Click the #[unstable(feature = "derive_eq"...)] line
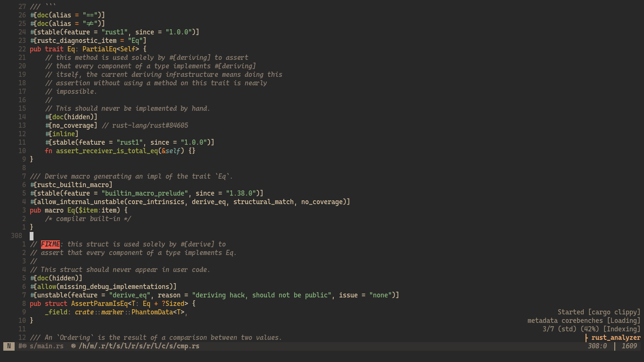The height and width of the screenshot is (362, 644). (x=215, y=295)
